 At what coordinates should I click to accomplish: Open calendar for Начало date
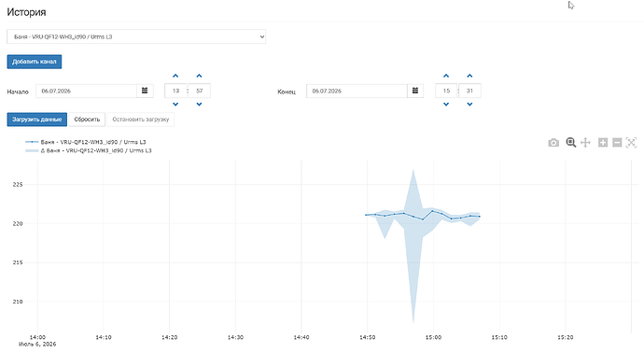(x=145, y=91)
